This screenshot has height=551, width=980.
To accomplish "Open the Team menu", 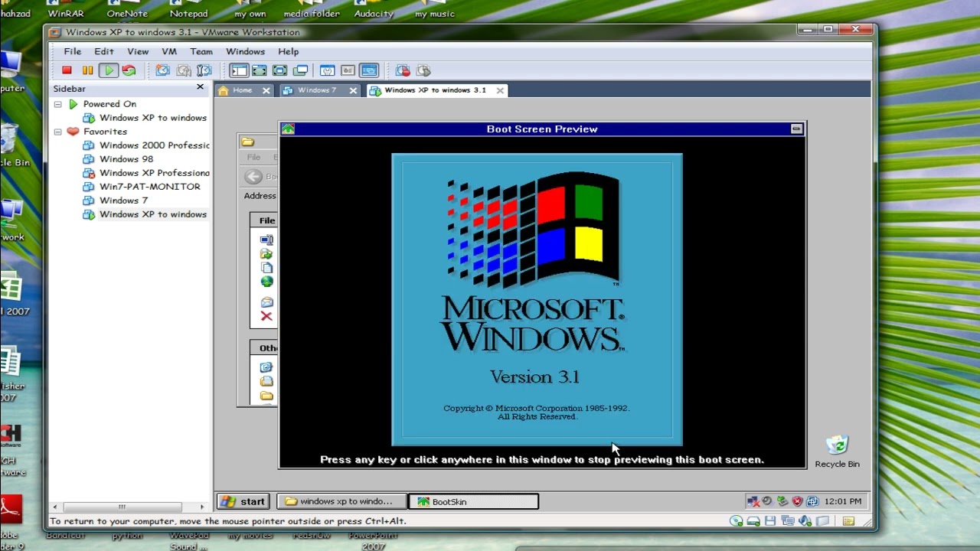I will [x=201, y=51].
